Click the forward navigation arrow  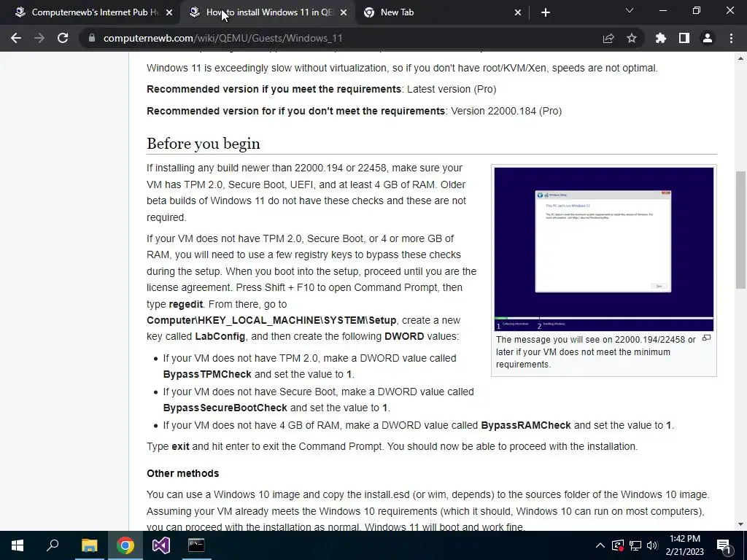[39, 38]
